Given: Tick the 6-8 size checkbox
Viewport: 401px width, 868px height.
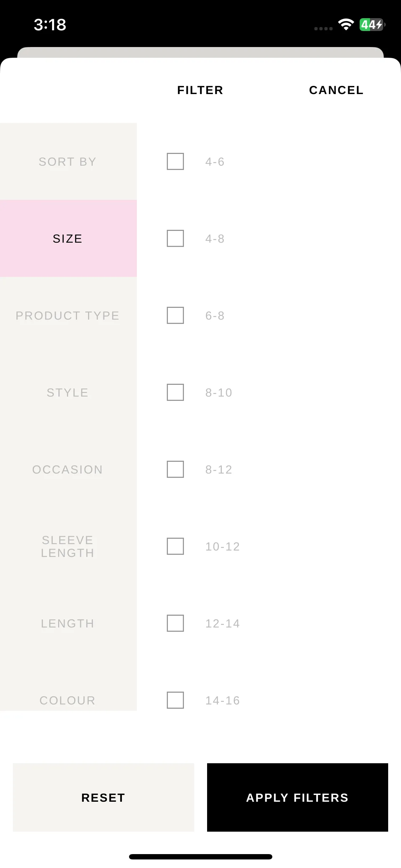Looking at the screenshot, I should coord(175,315).
